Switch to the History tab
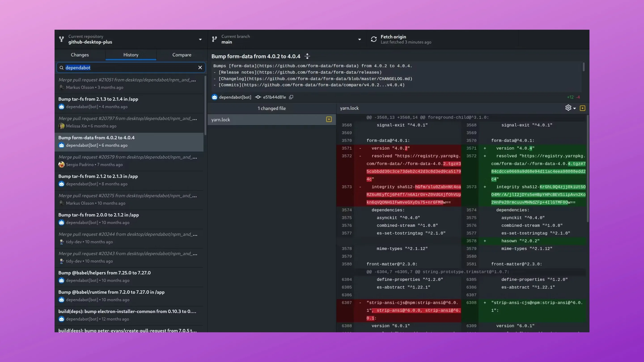The height and width of the screenshot is (362, 644). [x=131, y=55]
